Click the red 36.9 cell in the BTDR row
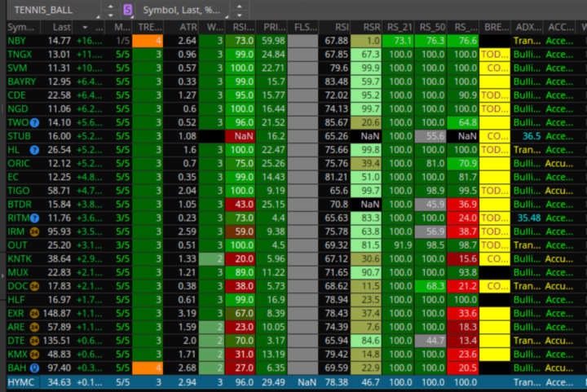Screen dimensions: 587x392 [x=463, y=205]
